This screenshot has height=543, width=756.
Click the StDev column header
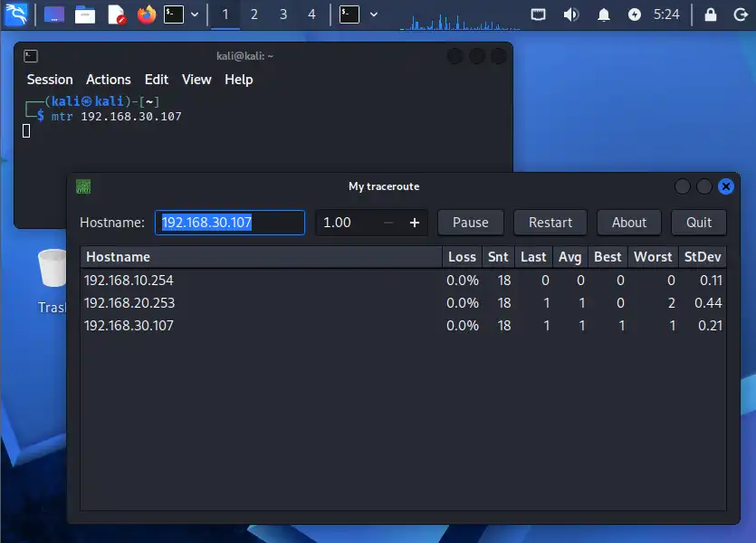(703, 257)
